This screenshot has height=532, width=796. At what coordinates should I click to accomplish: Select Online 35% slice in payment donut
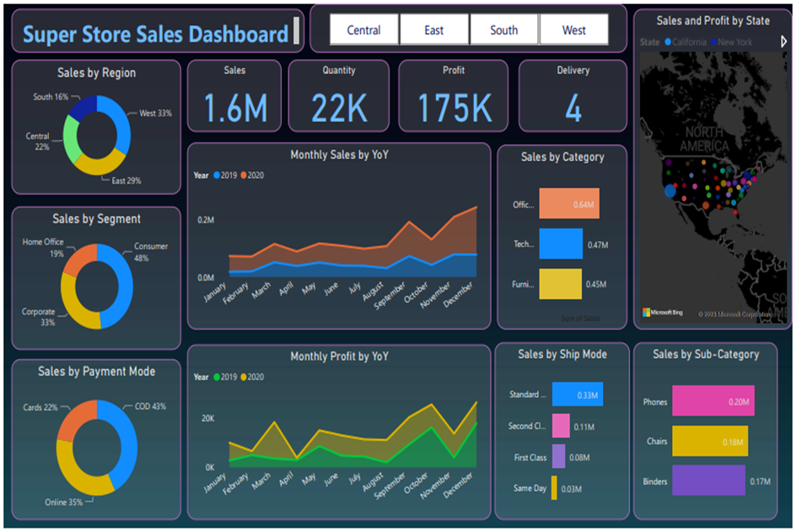click(x=76, y=472)
